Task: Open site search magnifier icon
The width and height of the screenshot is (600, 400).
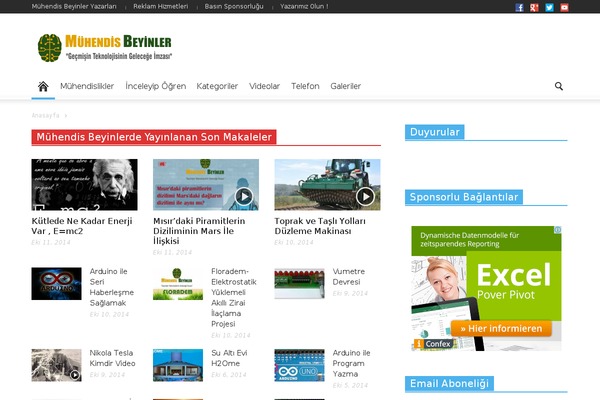Action: coord(559,86)
